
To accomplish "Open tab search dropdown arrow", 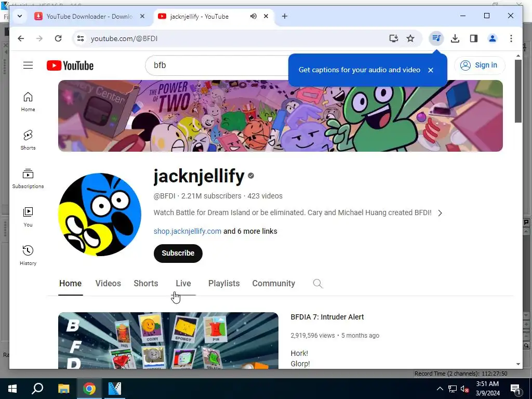I will tap(20, 16).
